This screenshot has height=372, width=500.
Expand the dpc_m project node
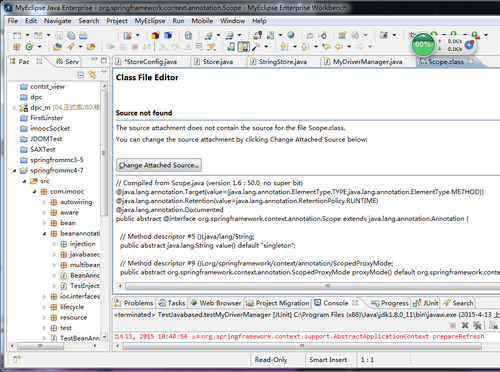(x=14, y=108)
